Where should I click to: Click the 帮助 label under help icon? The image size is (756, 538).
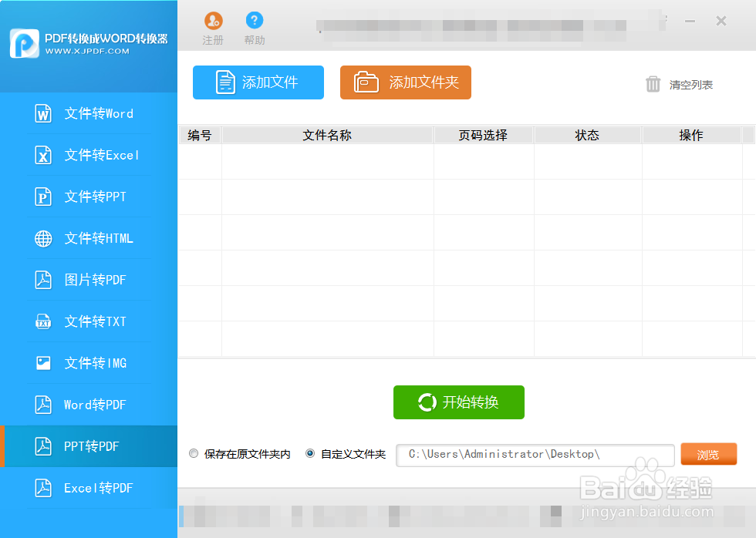tap(255, 40)
